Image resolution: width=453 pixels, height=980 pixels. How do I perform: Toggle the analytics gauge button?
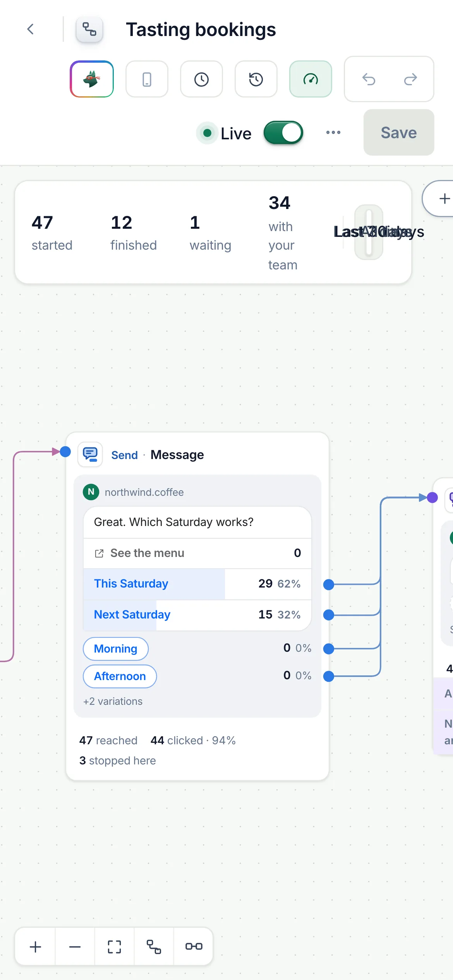311,79
